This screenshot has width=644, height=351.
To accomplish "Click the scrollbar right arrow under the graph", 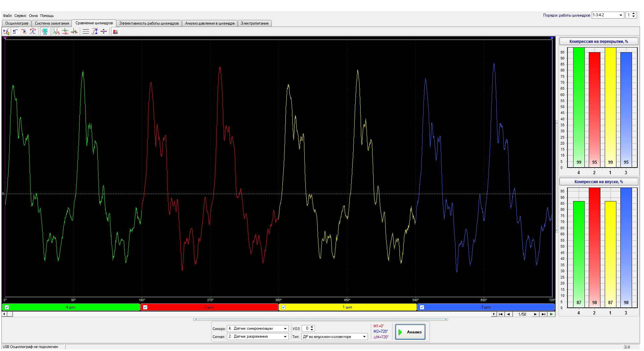I will coord(494,314).
